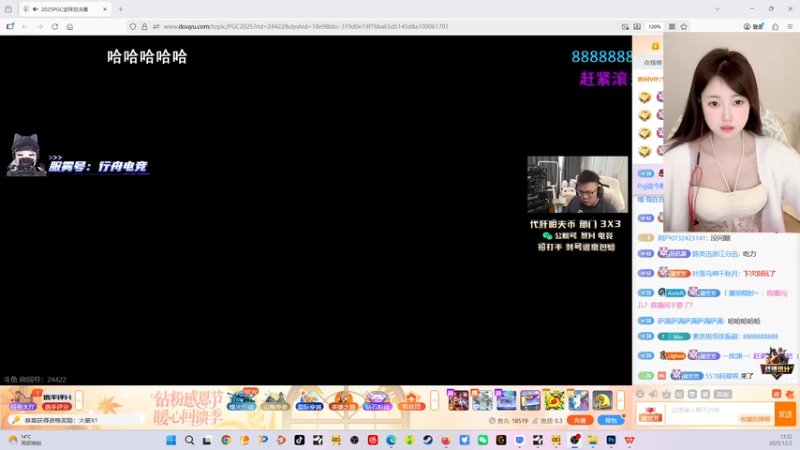Image resolution: width=800 pixels, height=450 pixels.
Task: Click the crown icon in chat toolbar
Action: coord(666,394)
